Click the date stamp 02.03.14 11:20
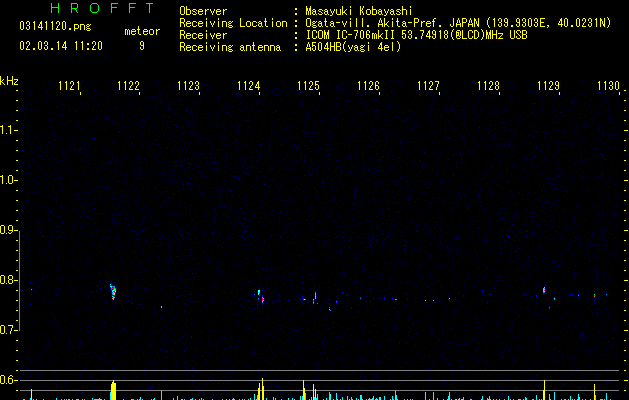 tap(61, 46)
